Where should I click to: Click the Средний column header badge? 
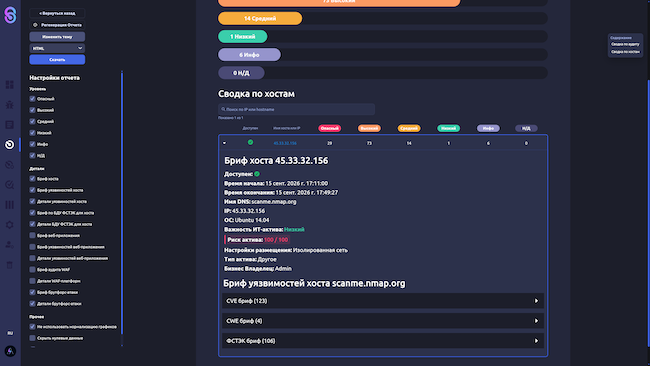pyautogui.click(x=409, y=128)
